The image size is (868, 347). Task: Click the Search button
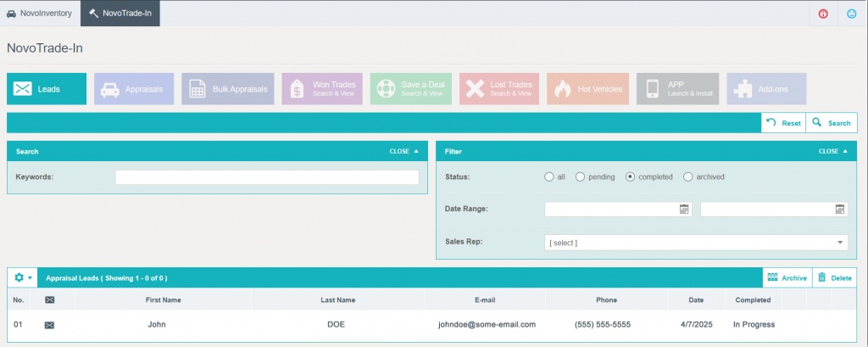coord(832,123)
